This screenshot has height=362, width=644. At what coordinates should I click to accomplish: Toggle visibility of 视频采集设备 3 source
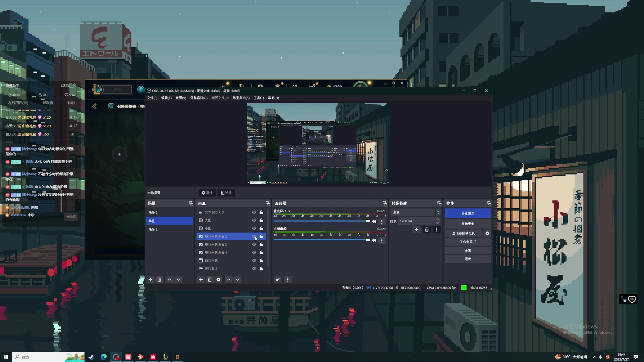[x=254, y=244]
